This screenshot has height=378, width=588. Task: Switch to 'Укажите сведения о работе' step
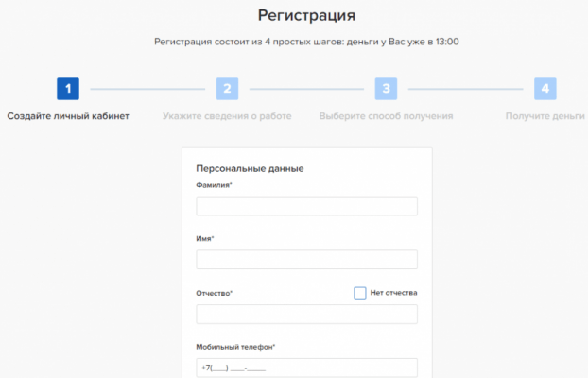pyautogui.click(x=227, y=116)
